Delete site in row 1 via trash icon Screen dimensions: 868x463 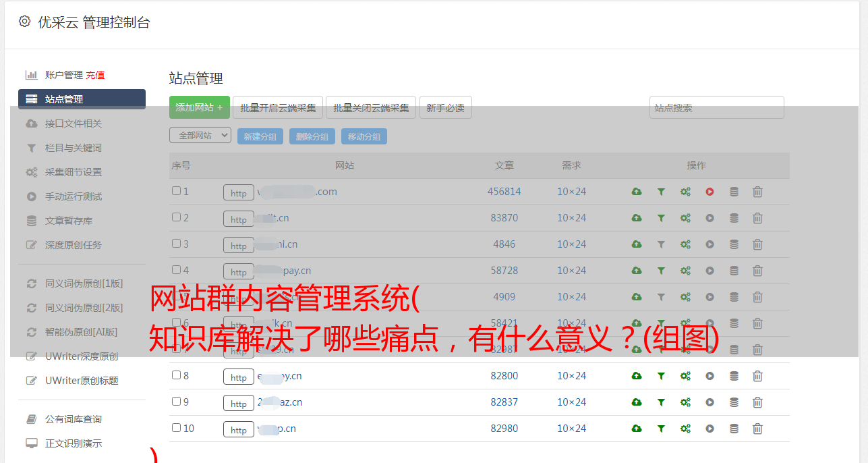click(757, 192)
